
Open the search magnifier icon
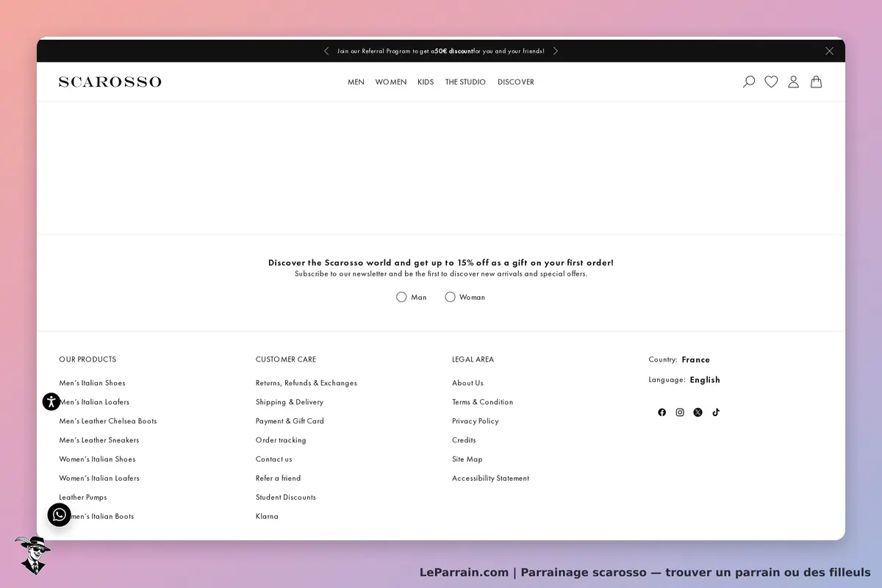point(749,82)
